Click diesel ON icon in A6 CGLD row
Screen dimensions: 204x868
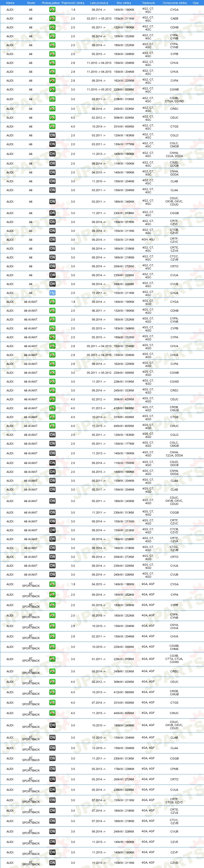(x=52, y=135)
